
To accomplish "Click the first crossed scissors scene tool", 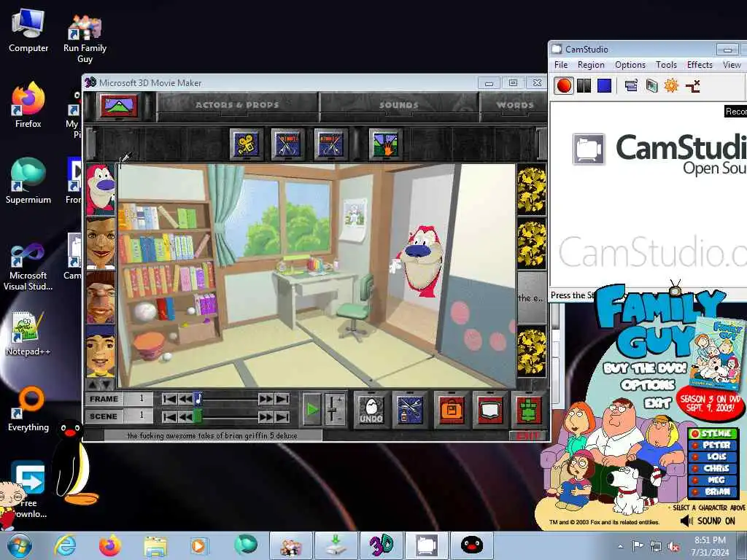I will [x=287, y=144].
